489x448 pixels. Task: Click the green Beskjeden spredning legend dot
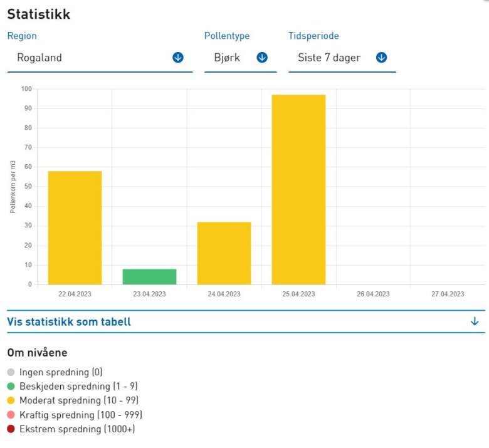click(x=11, y=386)
